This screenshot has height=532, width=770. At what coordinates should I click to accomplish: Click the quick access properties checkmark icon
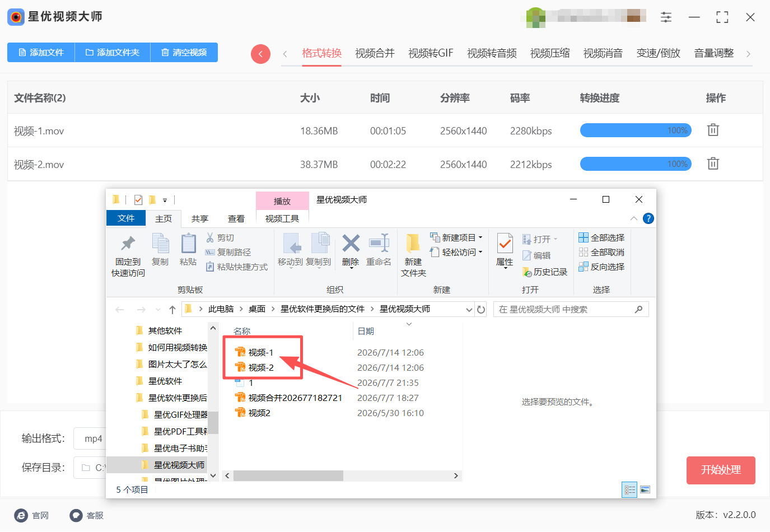click(138, 199)
